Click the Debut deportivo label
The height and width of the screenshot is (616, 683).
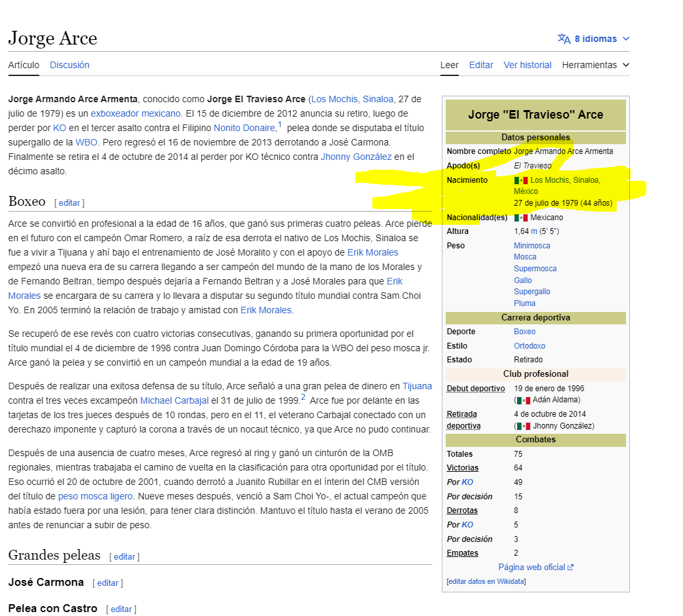tap(476, 389)
